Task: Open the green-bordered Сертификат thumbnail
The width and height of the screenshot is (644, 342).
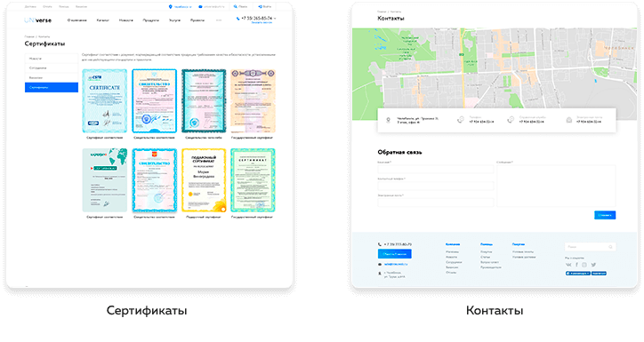Action: coord(253,180)
